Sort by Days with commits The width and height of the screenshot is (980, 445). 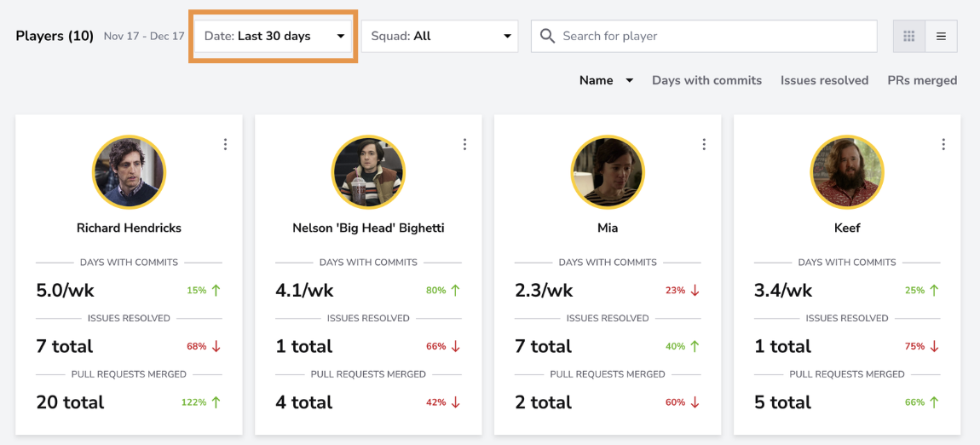coord(706,80)
